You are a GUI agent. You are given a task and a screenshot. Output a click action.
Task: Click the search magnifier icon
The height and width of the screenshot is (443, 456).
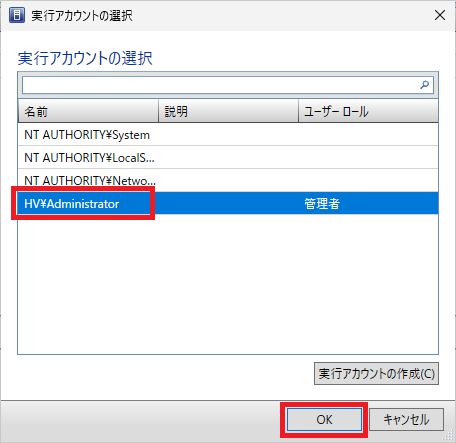[424, 85]
